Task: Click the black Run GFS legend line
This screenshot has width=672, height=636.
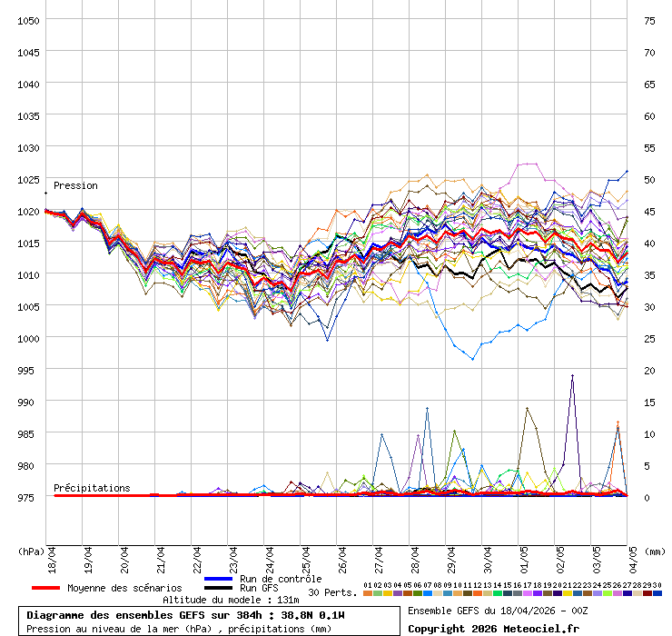Action: pyautogui.click(x=219, y=588)
